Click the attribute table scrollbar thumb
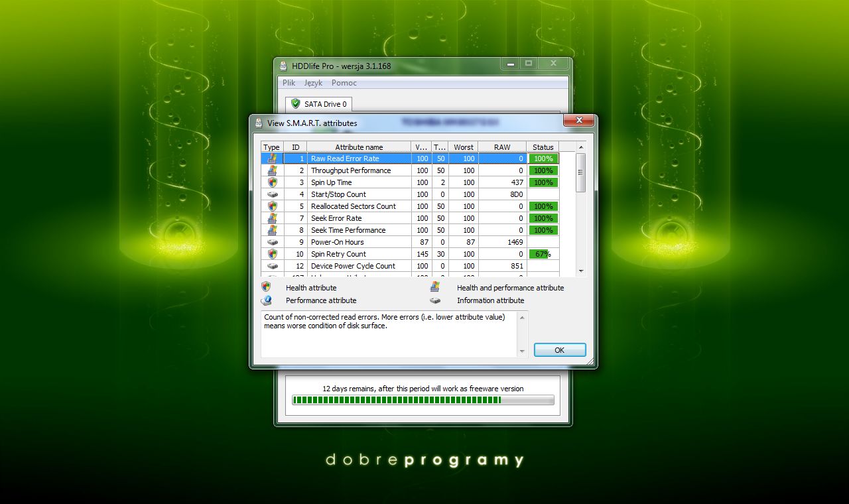This screenshot has width=849, height=504. click(581, 172)
